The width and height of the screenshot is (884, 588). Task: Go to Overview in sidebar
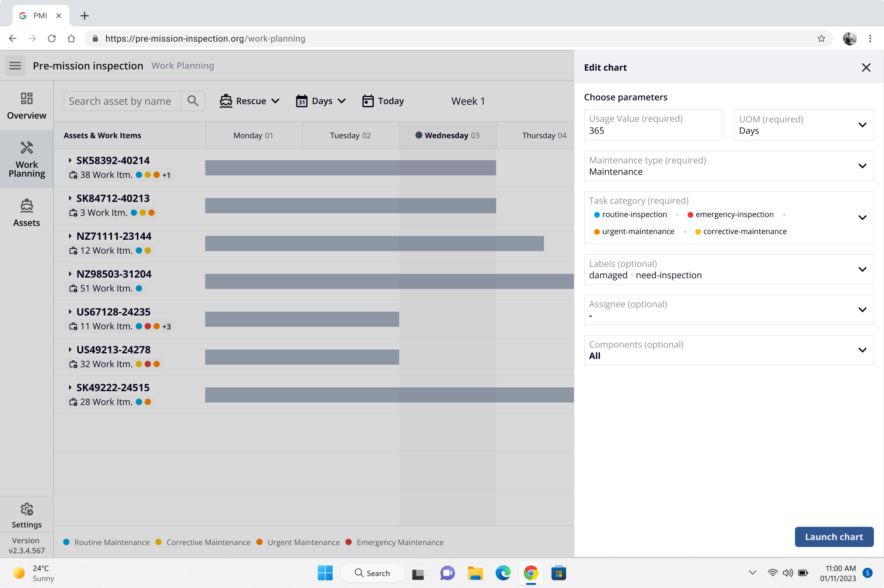point(27,106)
